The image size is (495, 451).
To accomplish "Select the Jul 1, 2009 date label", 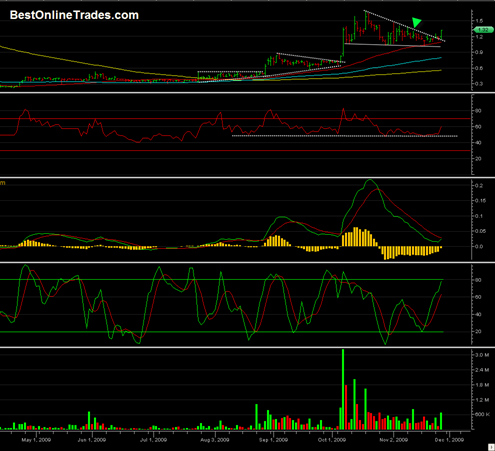I will [153, 440].
